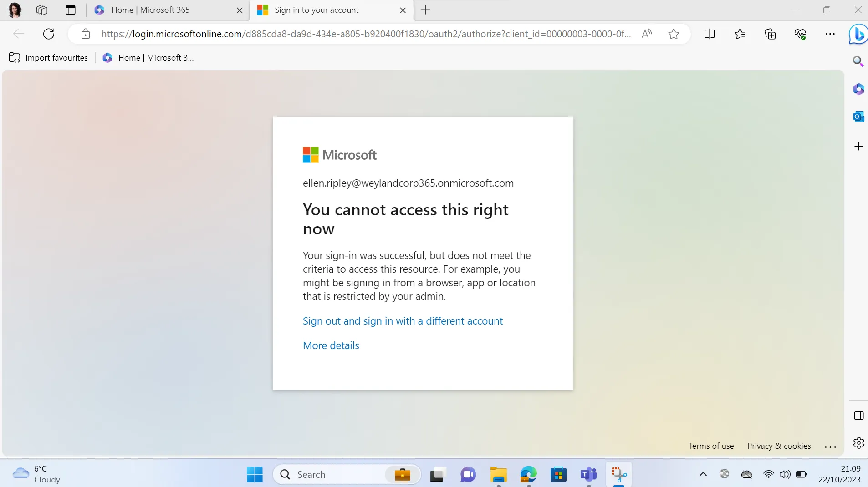Select the Sign in to your account tab
Viewport: 868px width, 487px height.
coord(331,10)
